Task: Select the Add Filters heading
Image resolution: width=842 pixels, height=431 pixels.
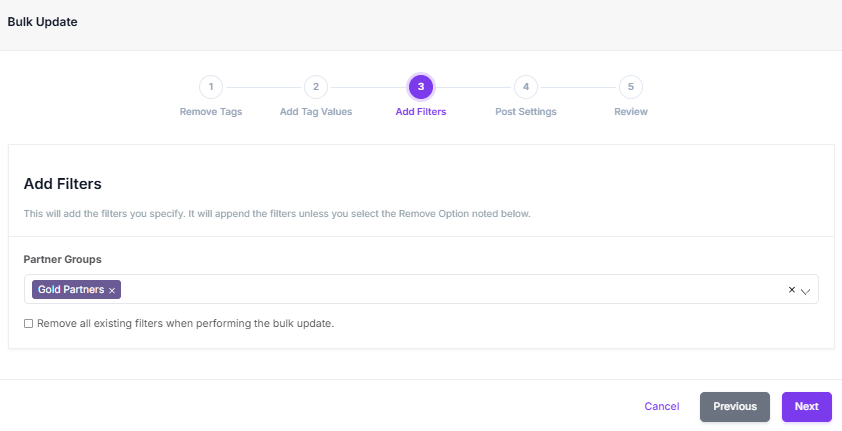Action: (x=63, y=184)
